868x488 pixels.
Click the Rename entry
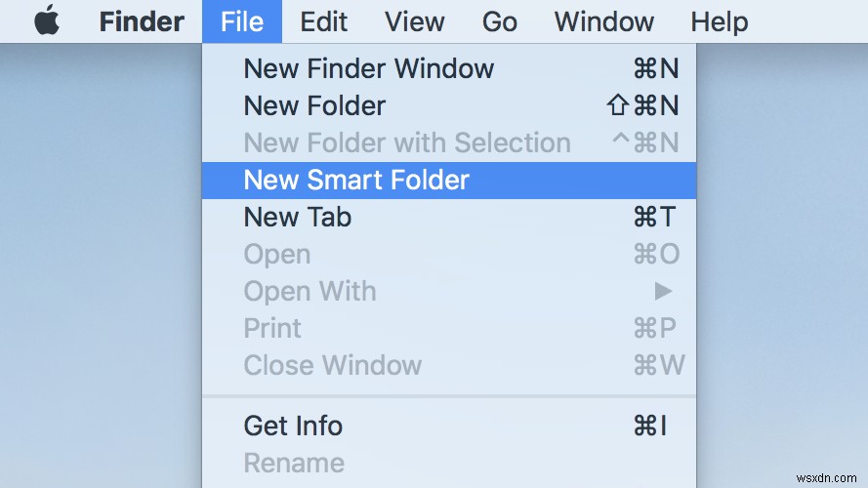pyautogui.click(x=293, y=463)
